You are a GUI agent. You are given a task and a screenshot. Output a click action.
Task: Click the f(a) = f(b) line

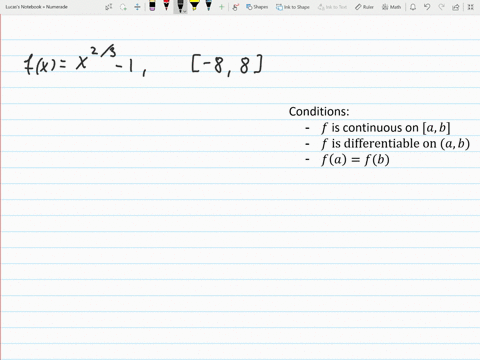click(x=355, y=160)
